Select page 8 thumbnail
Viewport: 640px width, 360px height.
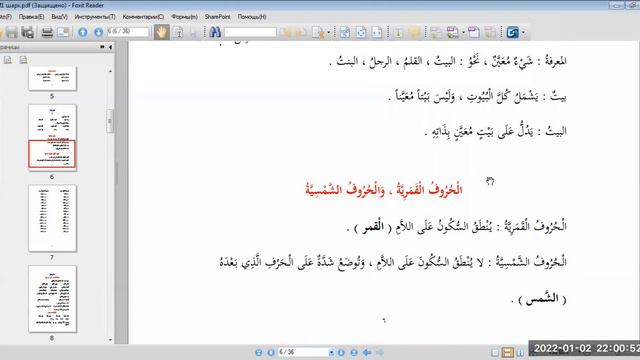tap(52, 299)
